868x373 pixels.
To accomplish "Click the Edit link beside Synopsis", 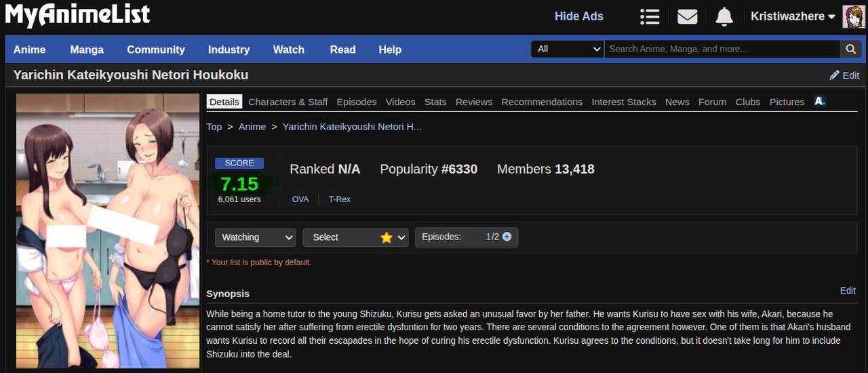I will click(848, 290).
